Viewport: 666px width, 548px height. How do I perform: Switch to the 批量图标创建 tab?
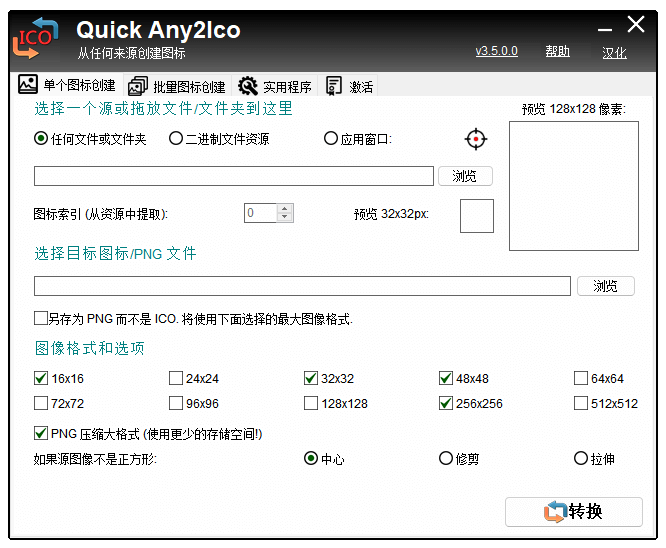tap(177, 87)
